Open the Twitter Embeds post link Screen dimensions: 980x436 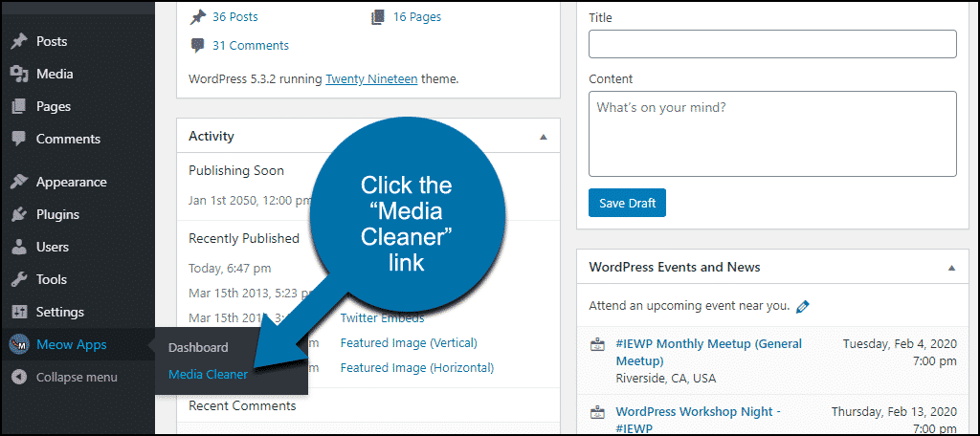click(383, 318)
